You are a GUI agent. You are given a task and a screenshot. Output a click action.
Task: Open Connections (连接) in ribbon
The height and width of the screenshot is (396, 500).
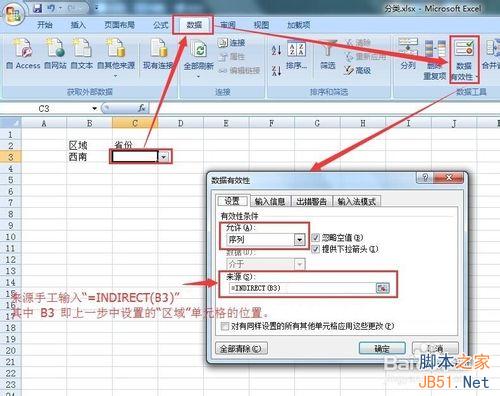tap(232, 43)
